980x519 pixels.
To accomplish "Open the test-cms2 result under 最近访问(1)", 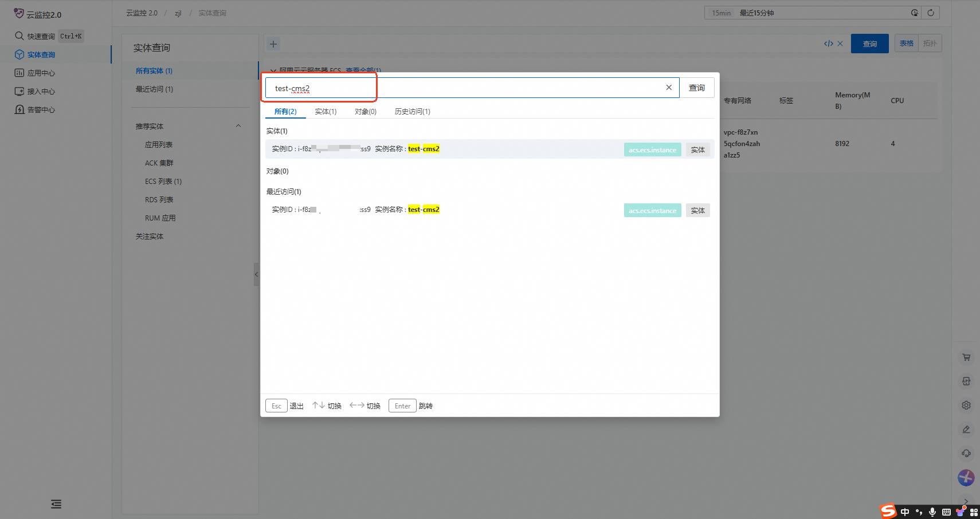I will point(490,210).
